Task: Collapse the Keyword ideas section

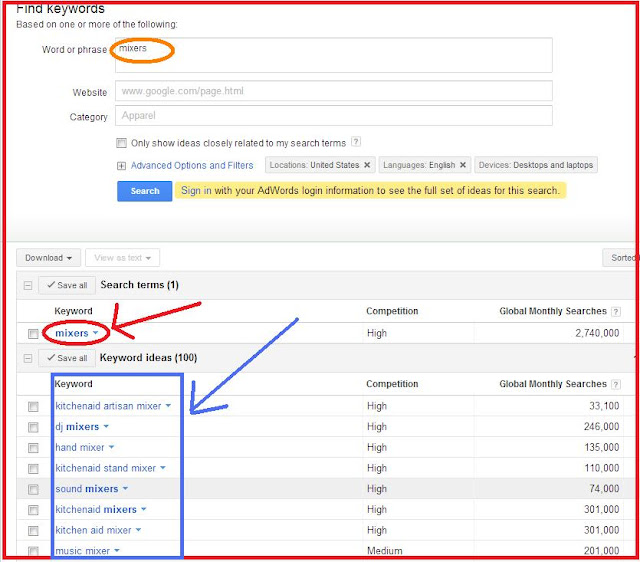Action: (28, 358)
